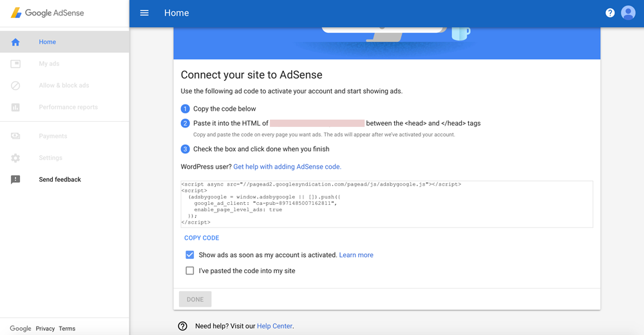This screenshot has height=335, width=644.
Task: Click the Connect your site to AdSense heading
Action: pos(251,75)
